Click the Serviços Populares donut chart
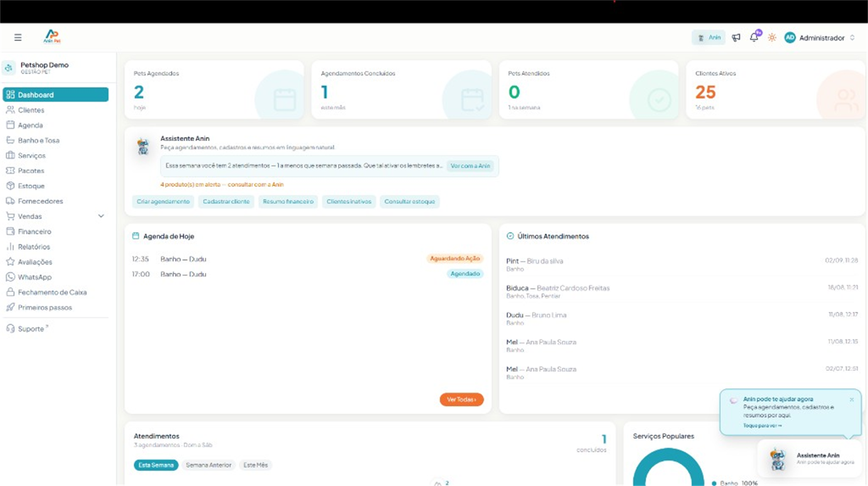 tap(669, 468)
